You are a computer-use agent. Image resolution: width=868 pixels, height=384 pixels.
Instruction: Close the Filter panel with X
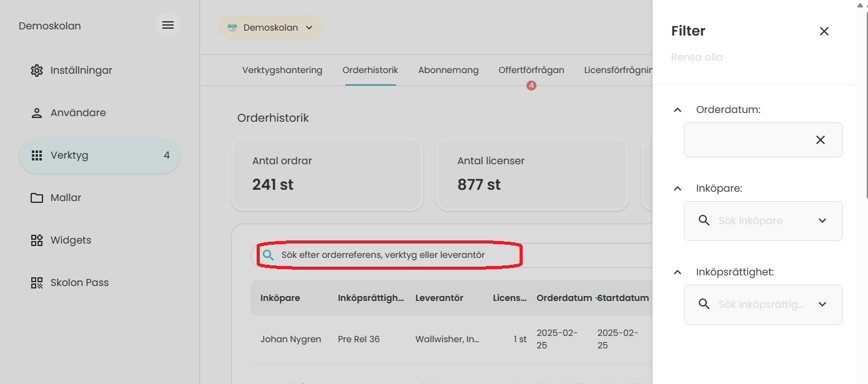click(824, 31)
